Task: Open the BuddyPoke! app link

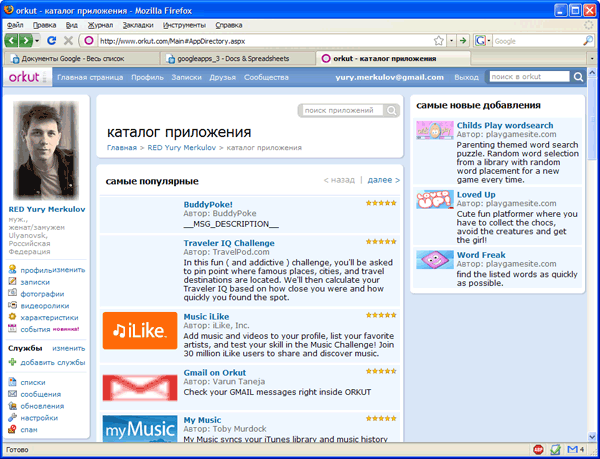Action: pos(208,205)
